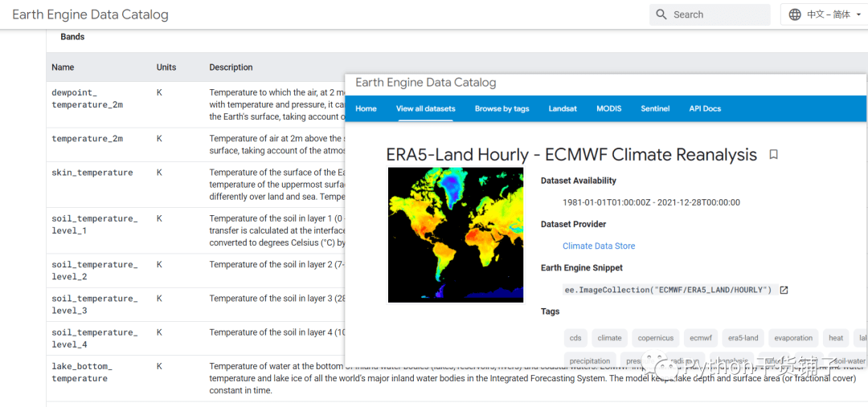Click the soil_temperature_level_2 band name

[x=95, y=271]
